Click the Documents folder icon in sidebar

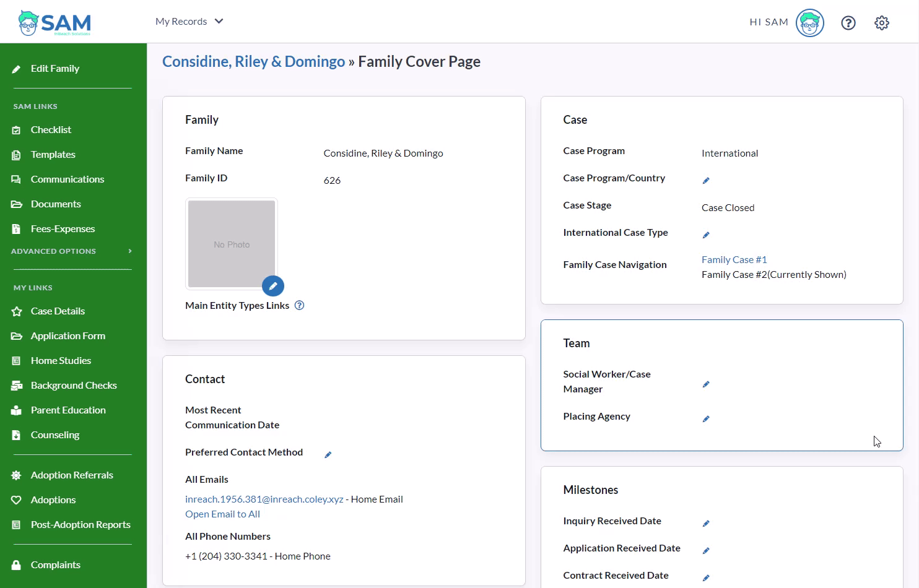[17, 204]
